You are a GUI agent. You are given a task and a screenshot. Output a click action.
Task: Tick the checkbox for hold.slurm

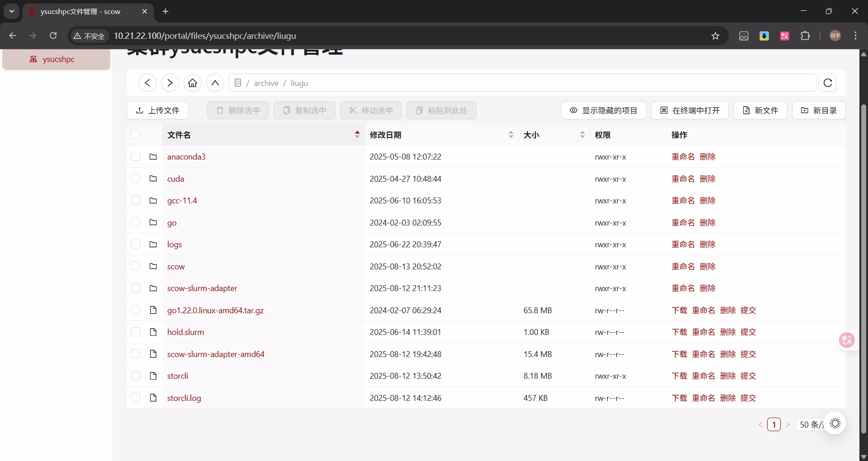[x=136, y=332]
